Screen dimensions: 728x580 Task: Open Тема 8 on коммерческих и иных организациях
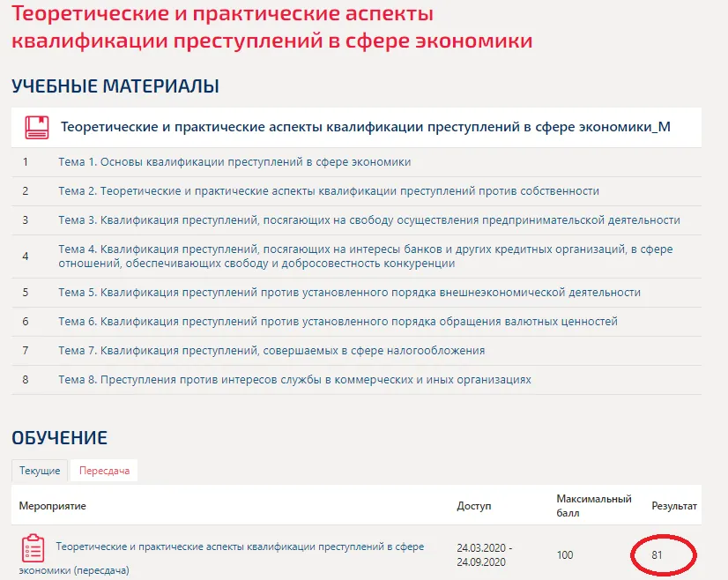295,380
